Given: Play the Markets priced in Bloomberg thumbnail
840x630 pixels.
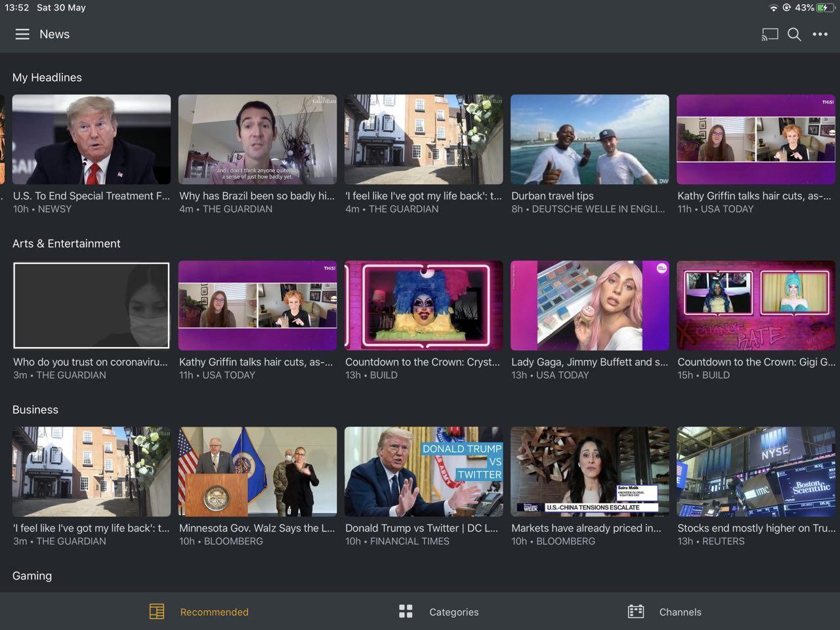Looking at the screenshot, I should (x=590, y=471).
